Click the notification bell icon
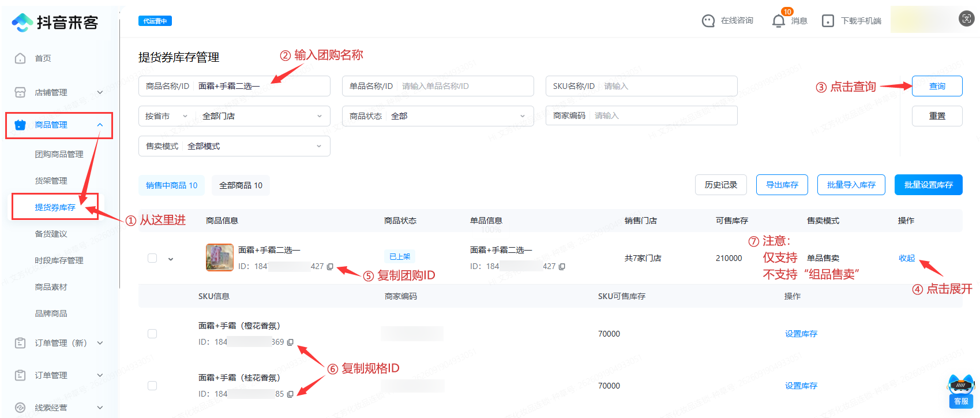Viewport: 980px width, 418px height. point(778,21)
